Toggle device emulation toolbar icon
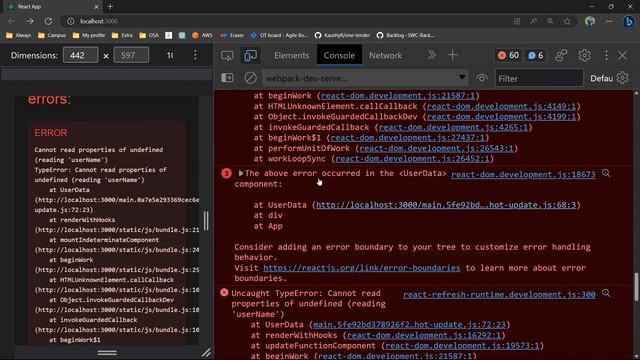This screenshot has width=640, height=360. [250, 55]
